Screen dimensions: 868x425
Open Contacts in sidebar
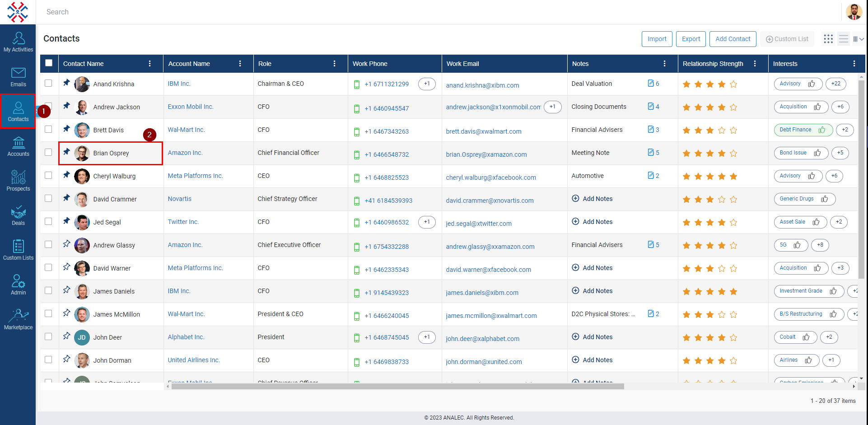pyautogui.click(x=18, y=112)
